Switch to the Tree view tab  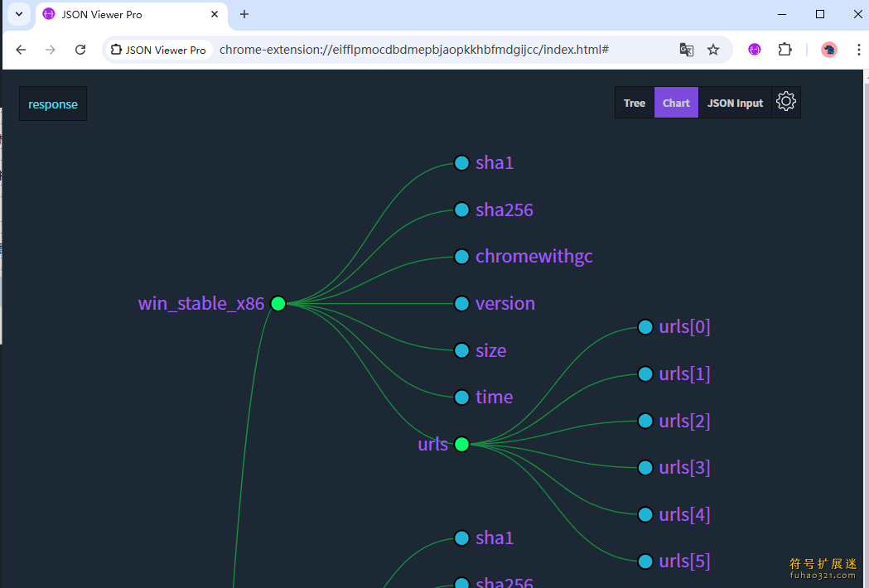click(x=634, y=103)
